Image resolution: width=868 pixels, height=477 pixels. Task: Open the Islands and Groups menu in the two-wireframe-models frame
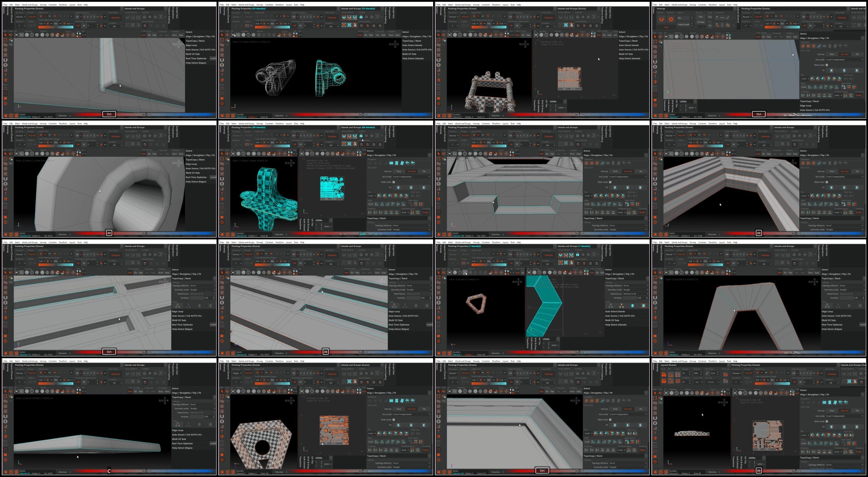(246, 5)
